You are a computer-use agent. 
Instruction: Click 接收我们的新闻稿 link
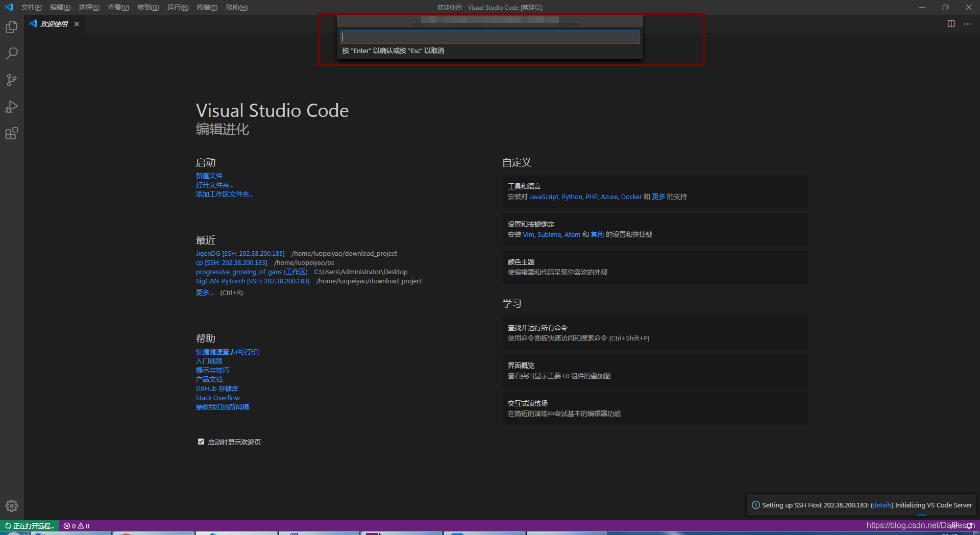[223, 407]
